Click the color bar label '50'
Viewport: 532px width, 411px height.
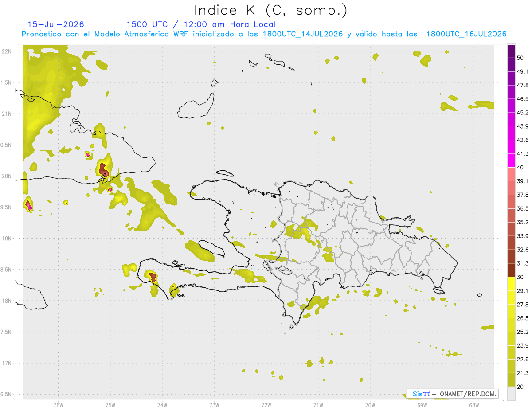click(x=521, y=58)
